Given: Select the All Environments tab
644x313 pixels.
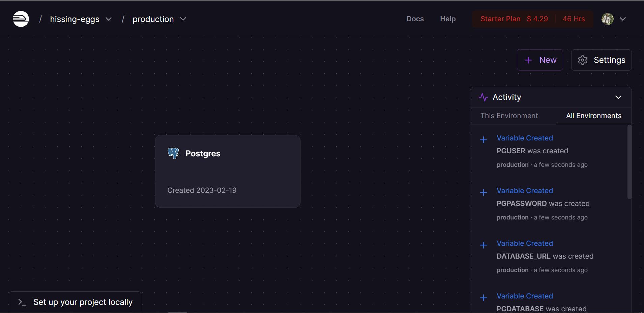Looking at the screenshot, I should (x=593, y=116).
